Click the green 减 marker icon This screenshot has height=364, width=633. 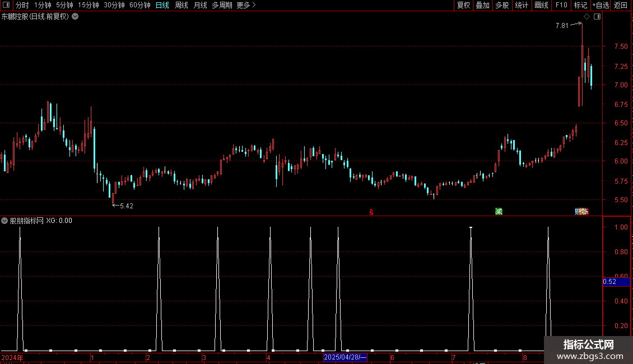coord(499,212)
